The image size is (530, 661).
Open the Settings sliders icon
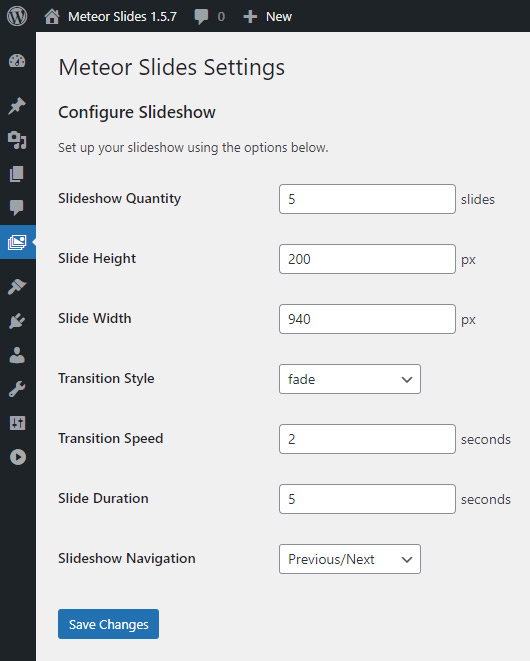(17, 423)
